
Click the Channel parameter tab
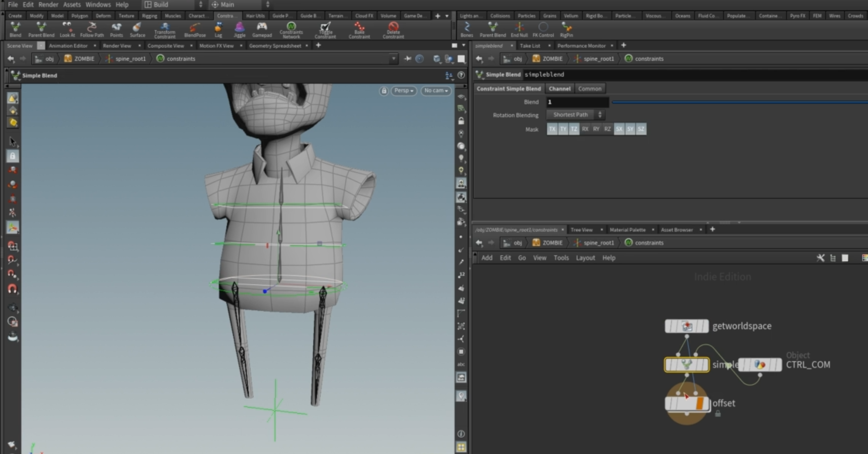point(559,88)
